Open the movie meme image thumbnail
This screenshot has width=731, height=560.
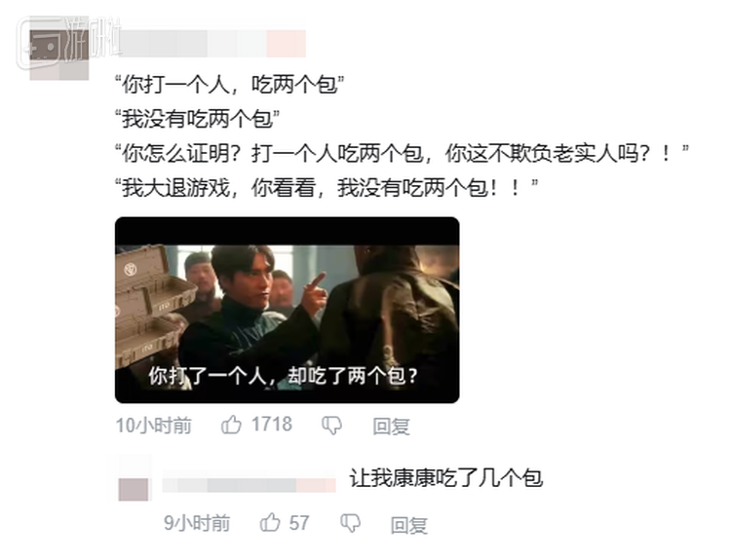[288, 310]
